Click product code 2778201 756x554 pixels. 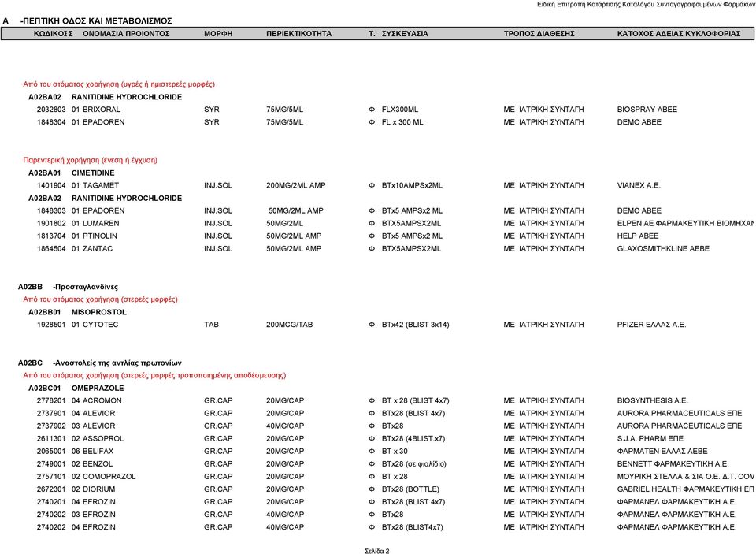tap(51, 400)
